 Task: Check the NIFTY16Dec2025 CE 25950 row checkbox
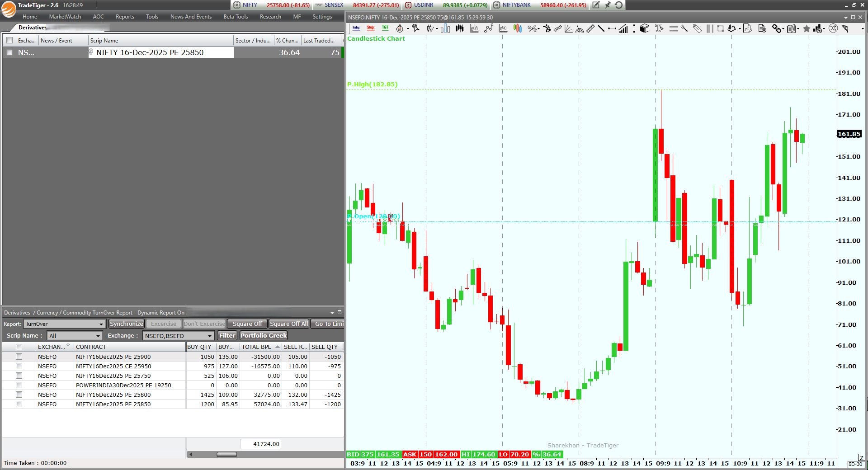(19, 366)
